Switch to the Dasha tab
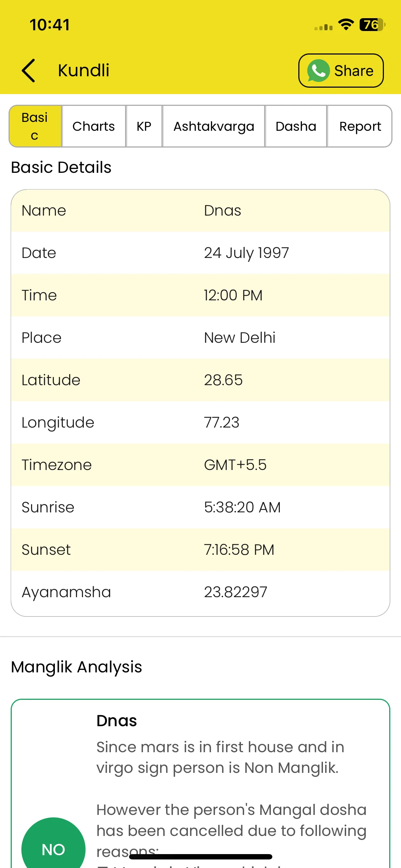401x868 pixels. tap(296, 126)
